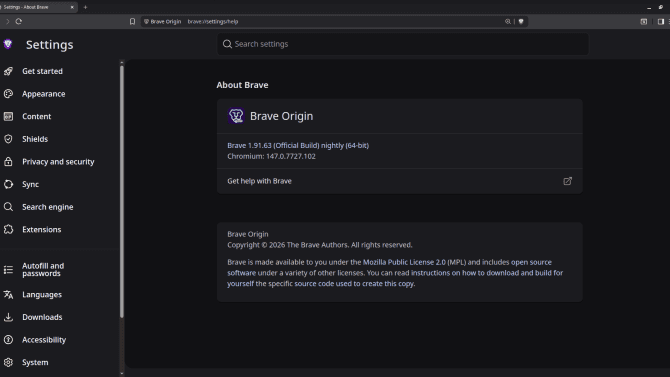Click the sidebar scrollbar down arrow

(122, 373)
